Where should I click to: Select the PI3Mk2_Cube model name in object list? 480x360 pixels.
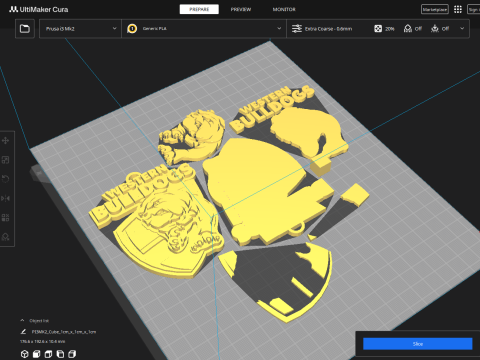pos(64,332)
